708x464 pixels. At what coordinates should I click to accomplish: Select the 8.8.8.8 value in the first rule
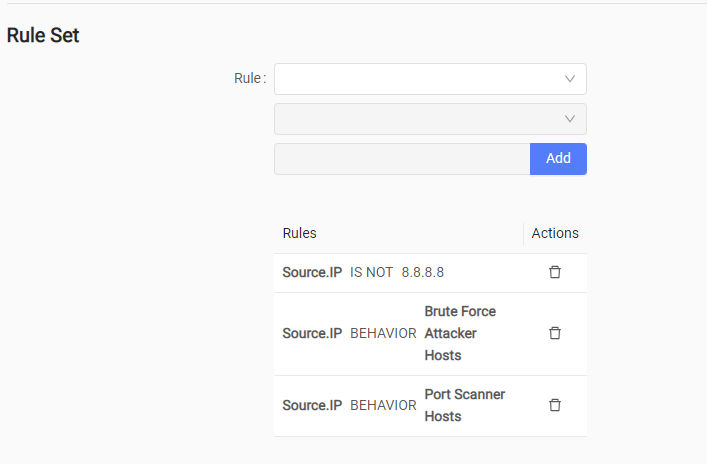tap(423, 272)
